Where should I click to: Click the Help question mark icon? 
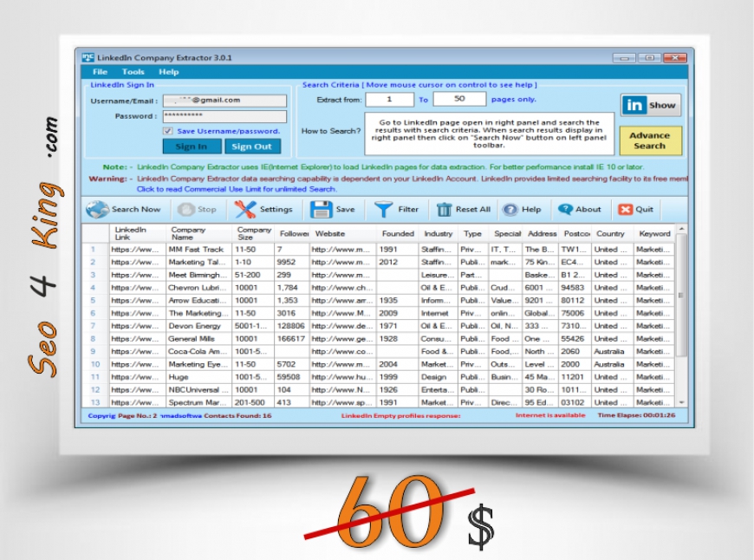point(510,209)
